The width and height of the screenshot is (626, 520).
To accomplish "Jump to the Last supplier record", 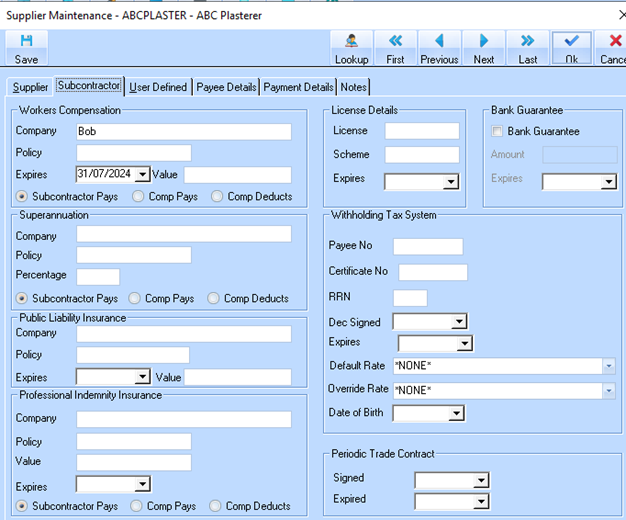I will [x=527, y=42].
